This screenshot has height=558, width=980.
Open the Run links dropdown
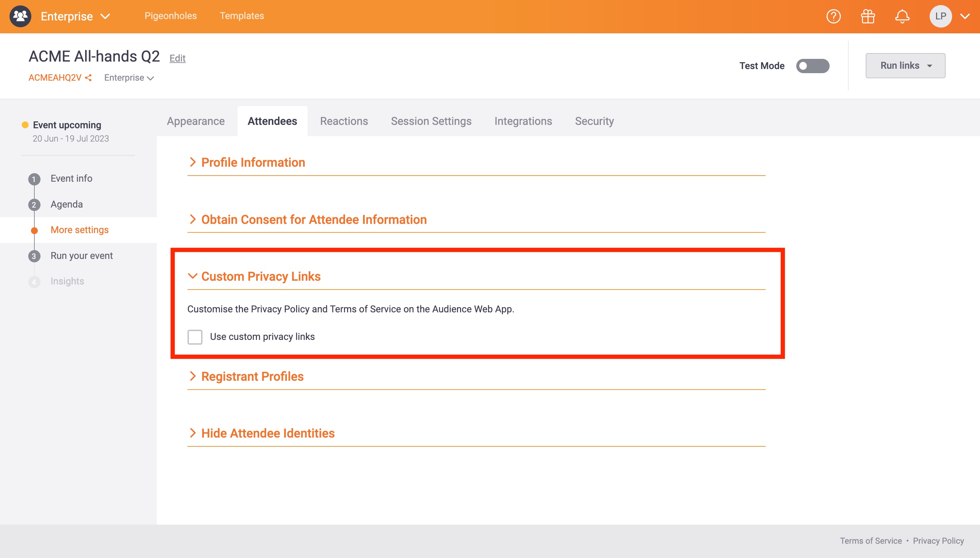coord(905,66)
